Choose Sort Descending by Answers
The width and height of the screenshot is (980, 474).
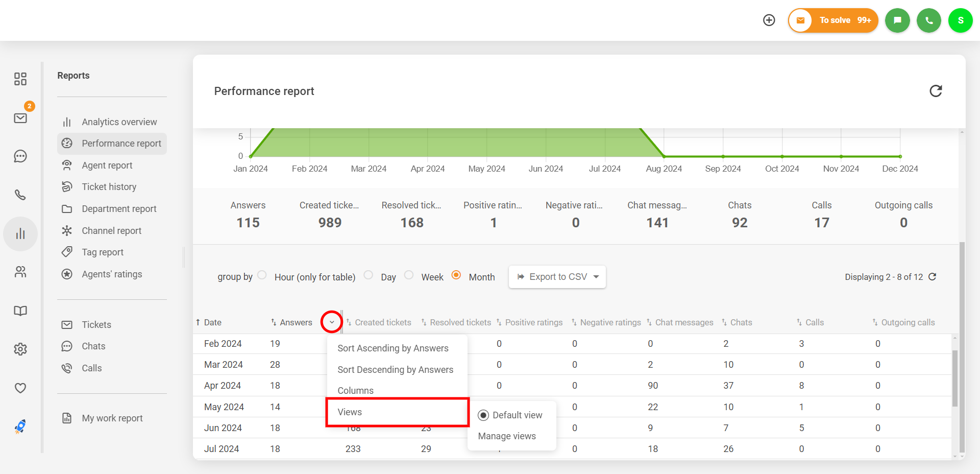tap(395, 370)
